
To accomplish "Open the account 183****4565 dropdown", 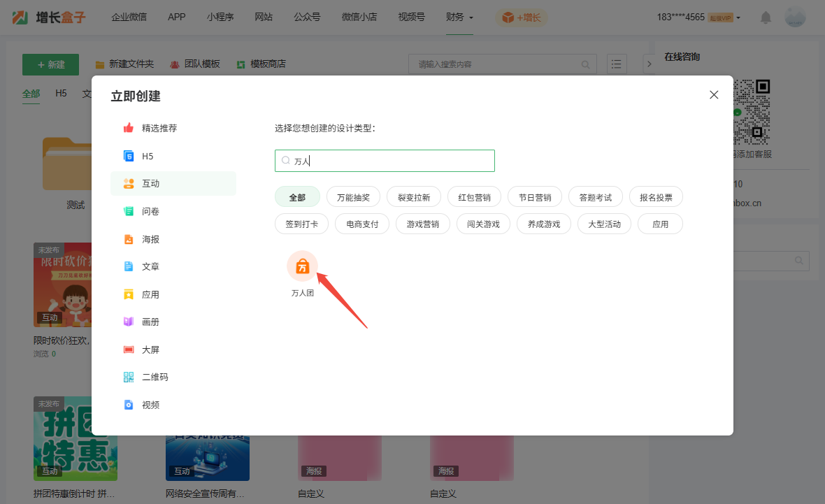I will click(x=698, y=17).
